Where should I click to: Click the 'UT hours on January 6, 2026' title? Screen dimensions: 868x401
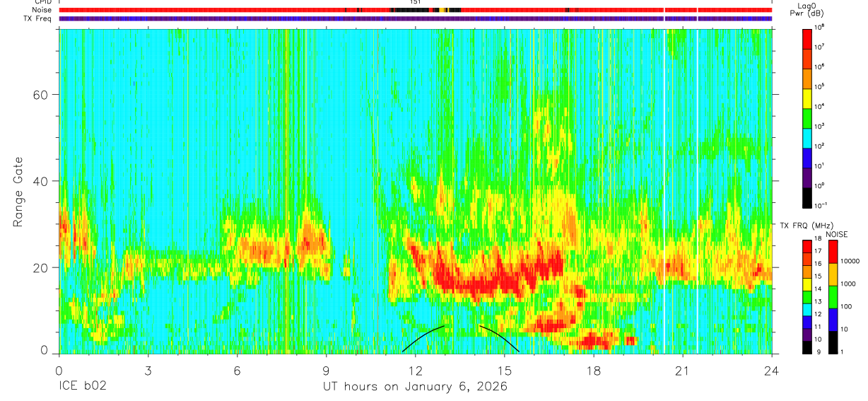(416, 387)
